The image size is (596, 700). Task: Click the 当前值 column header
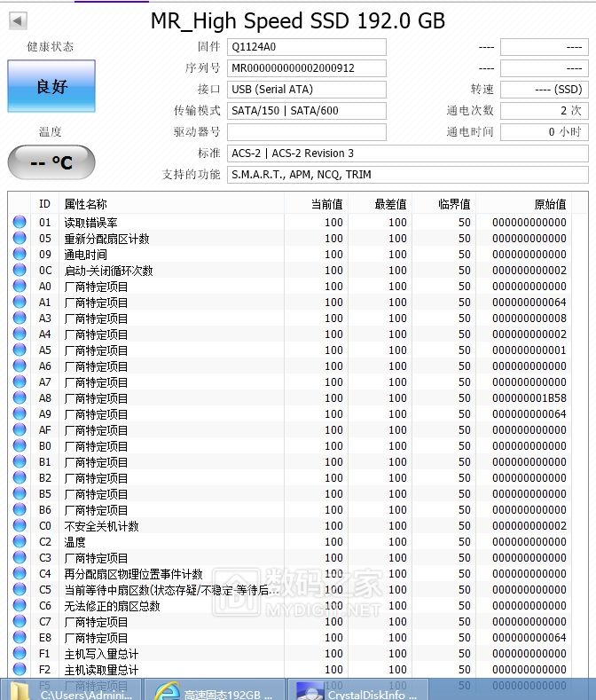[x=318, y=204]
